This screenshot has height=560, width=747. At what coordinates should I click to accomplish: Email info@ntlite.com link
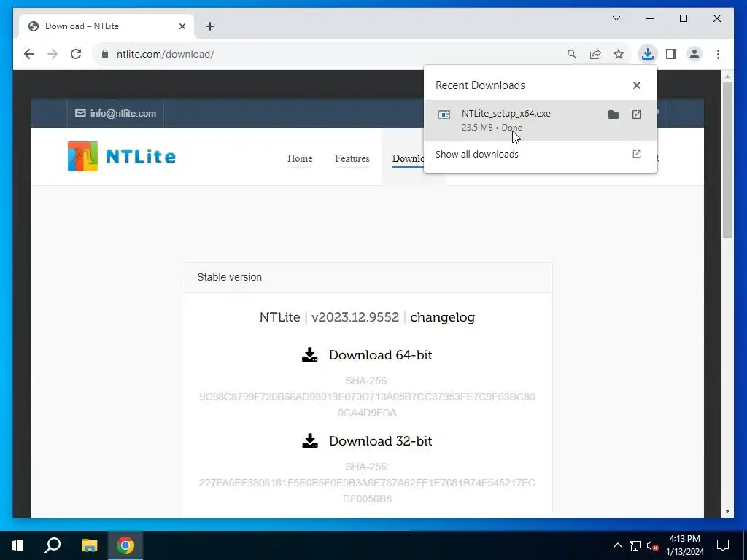(x=116, y=113)
